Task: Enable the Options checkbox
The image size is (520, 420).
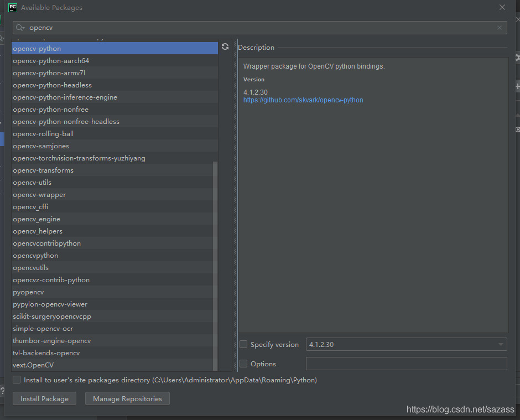Action: [x=243, y=364]
